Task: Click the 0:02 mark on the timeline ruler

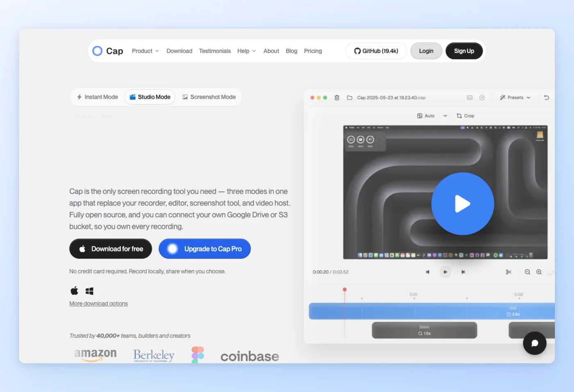Action: 519,295
